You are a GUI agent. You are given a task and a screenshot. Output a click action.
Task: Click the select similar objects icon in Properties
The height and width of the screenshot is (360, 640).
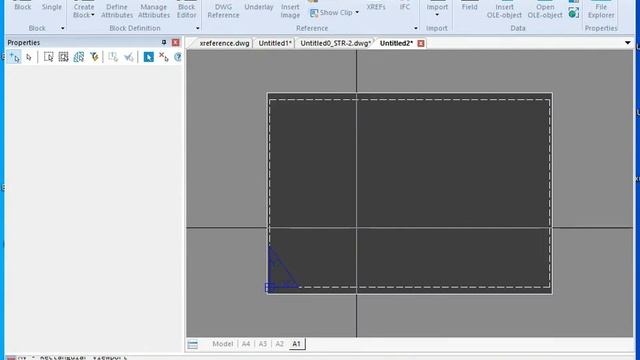point(79,57)
